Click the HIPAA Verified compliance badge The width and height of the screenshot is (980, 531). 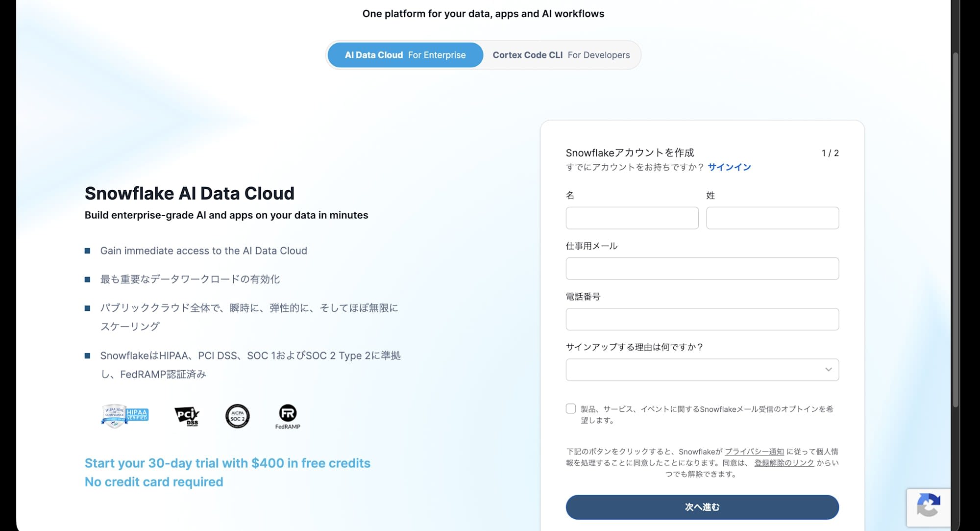124,416
